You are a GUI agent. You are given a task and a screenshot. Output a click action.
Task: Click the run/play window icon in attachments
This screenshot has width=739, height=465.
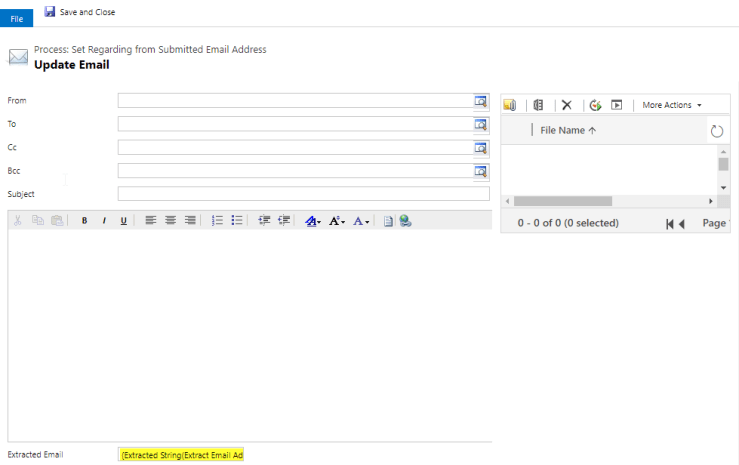[x=616, y=105]
